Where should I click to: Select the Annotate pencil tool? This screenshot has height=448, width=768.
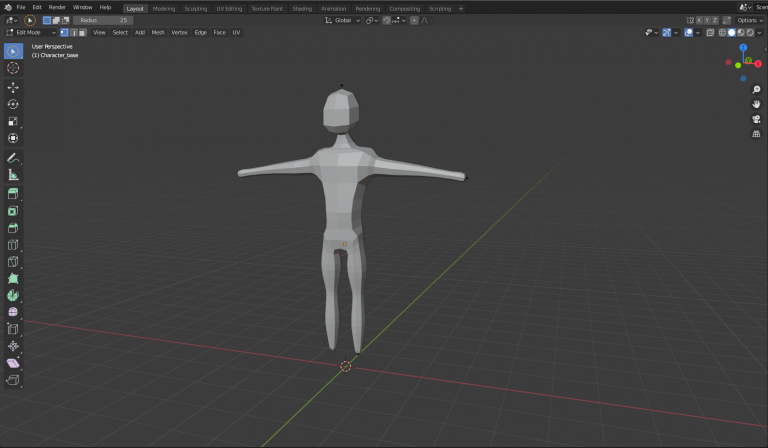(13, 158)
